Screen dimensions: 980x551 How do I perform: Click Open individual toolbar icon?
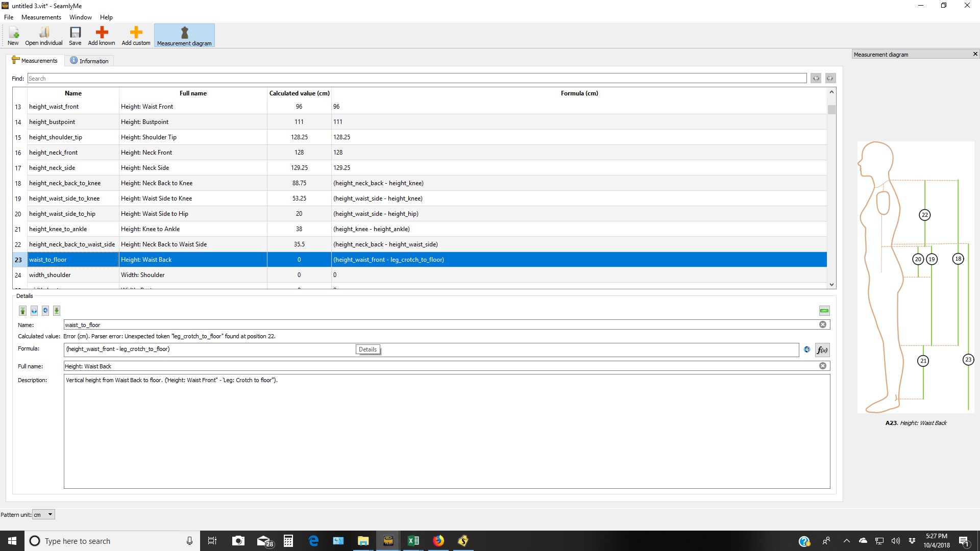[44, 36]
